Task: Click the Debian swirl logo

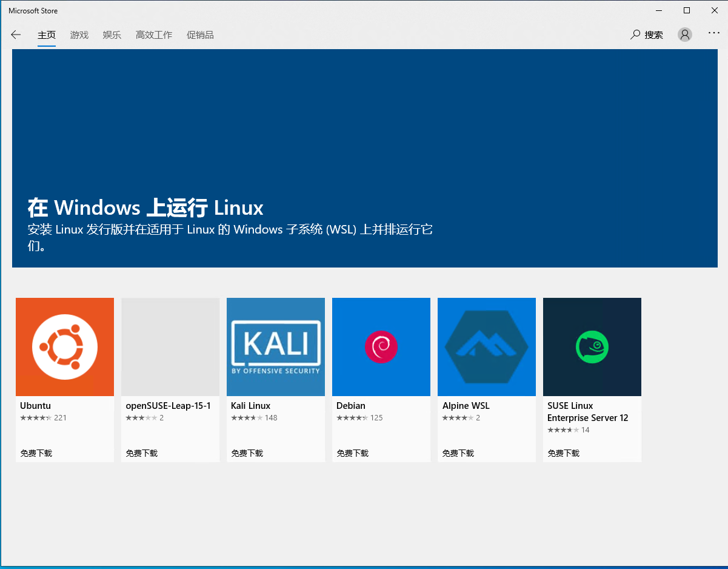Action: (x=381, y=347)
